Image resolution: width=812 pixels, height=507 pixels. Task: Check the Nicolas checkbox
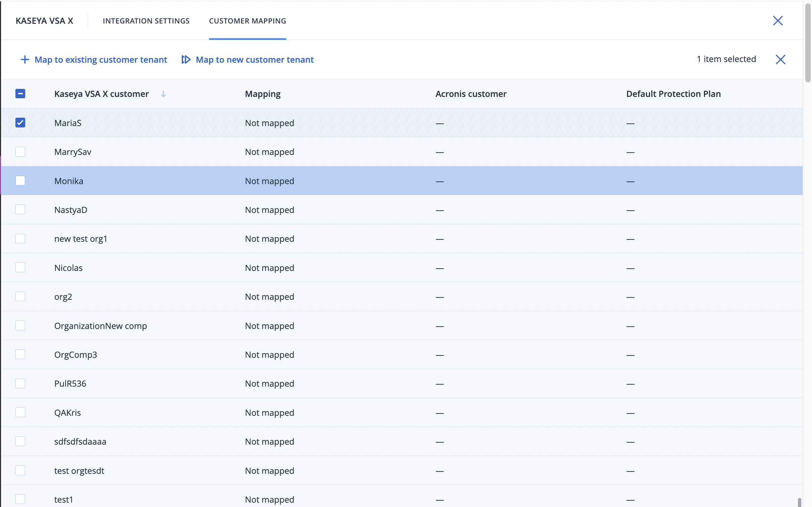click(x=20, y=268)
